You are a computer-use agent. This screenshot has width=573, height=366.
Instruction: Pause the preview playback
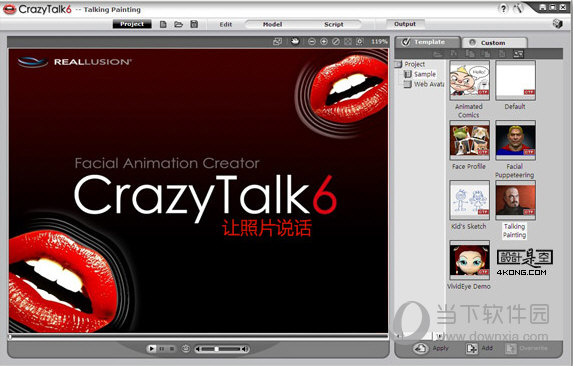(162, 349)
